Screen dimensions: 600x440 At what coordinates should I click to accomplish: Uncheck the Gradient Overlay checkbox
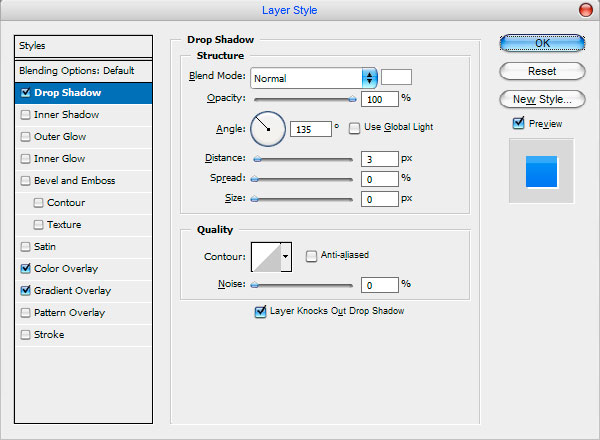click(26, 290)
